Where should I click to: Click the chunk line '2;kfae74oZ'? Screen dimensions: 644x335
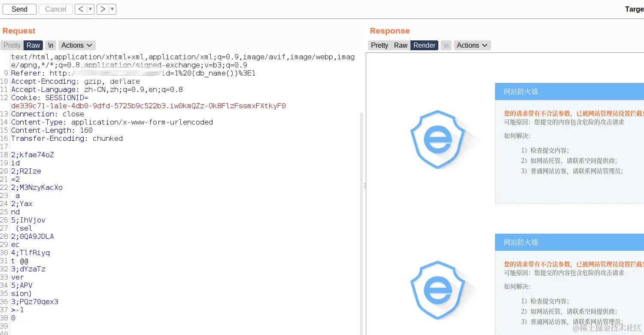tap(33, 155)
